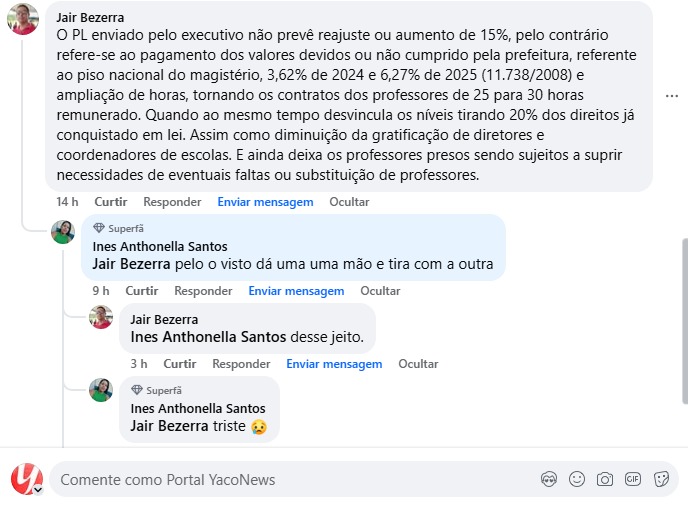The image size is (688, 506).
Task: Click Jair Bezerra's profile picture on top comment
Action: (22, 18)
